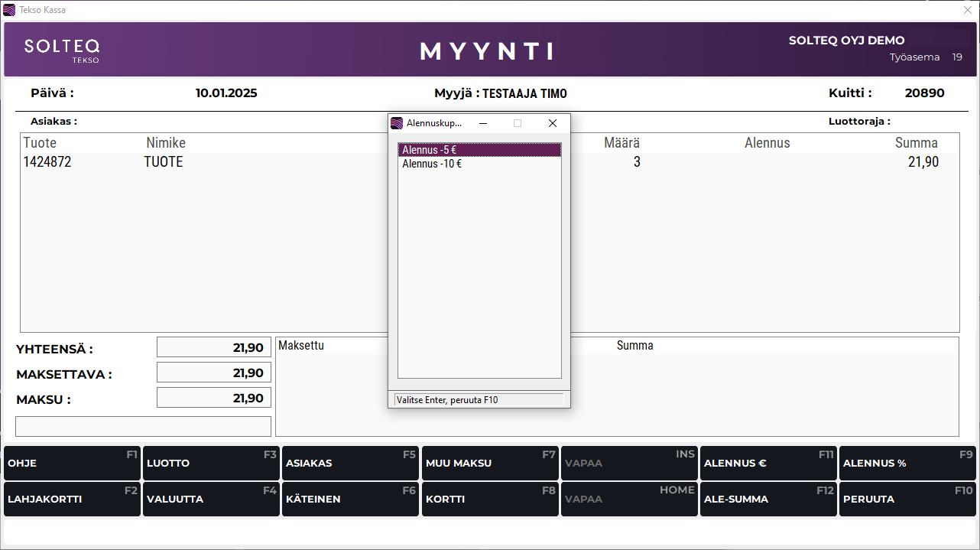Click the Alennuskuponki dialog title icon
980x550 pixels.
coord(397,123)
